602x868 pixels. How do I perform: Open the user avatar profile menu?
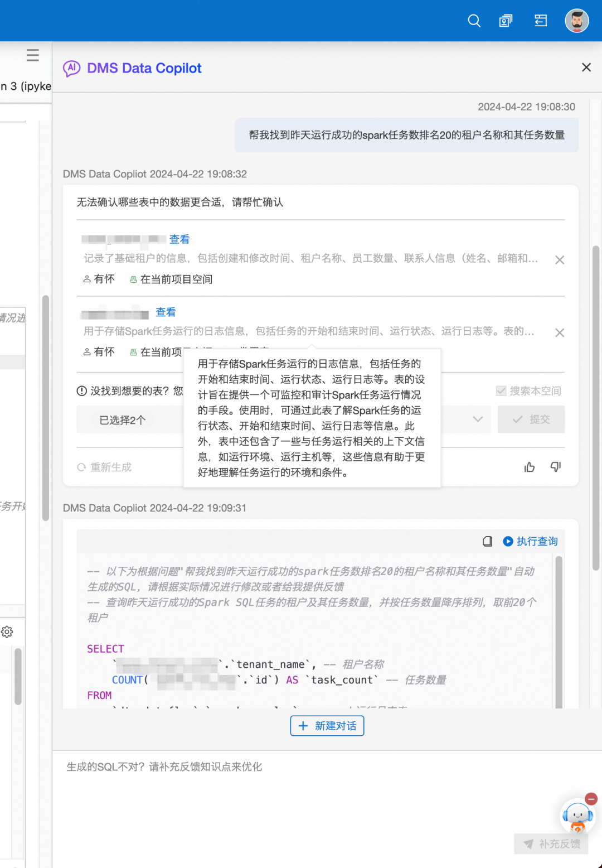(x=577, y=21)
